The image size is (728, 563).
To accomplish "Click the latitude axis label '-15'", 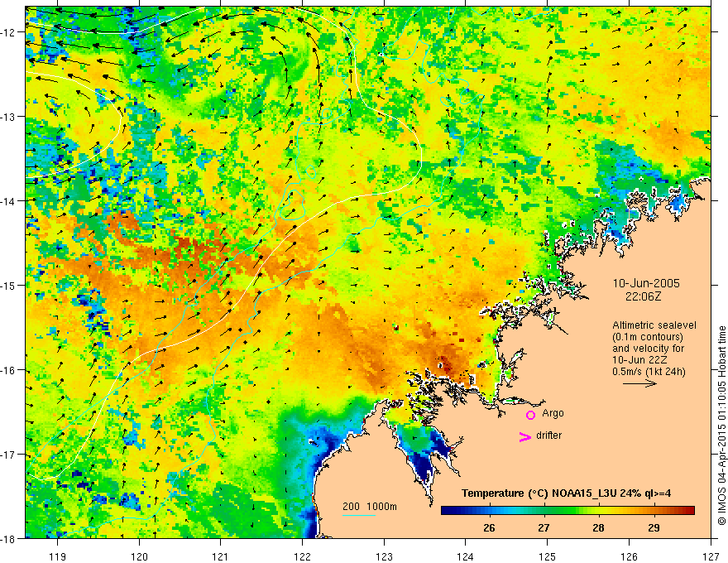I will coord(9,285).
